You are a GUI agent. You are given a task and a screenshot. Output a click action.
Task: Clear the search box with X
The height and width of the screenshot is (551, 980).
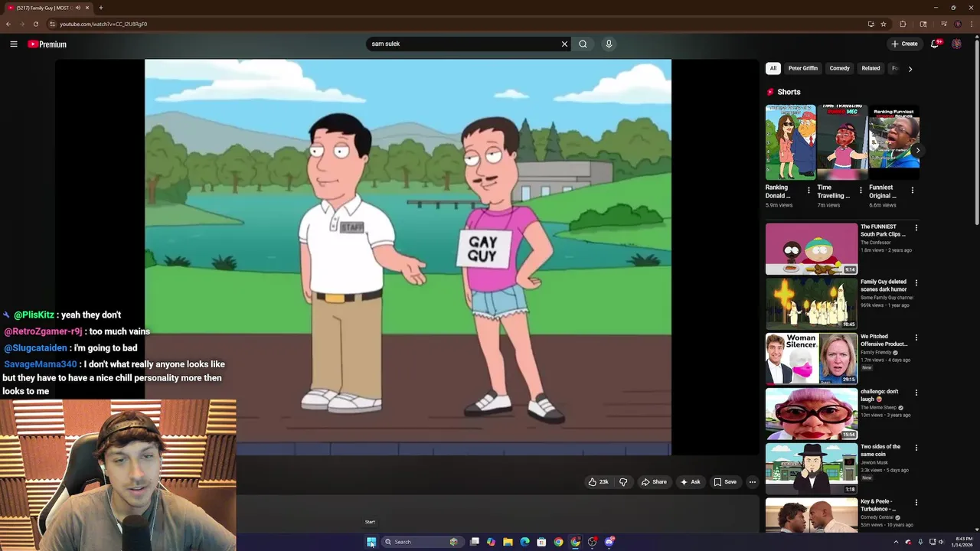click(565, 44)
